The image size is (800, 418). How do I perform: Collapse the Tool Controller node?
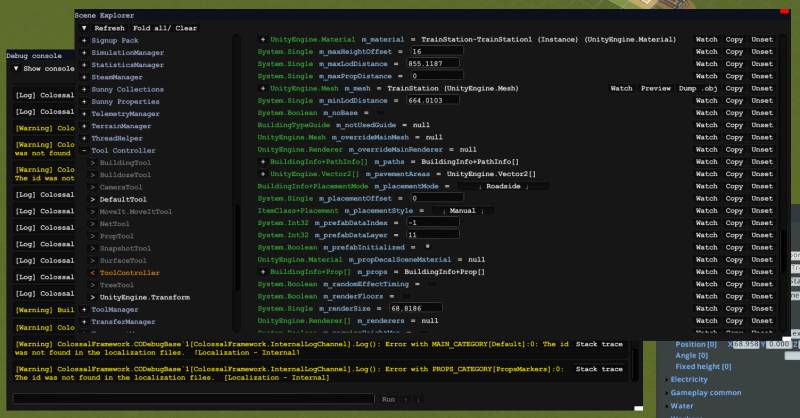[x=84, y=151]
